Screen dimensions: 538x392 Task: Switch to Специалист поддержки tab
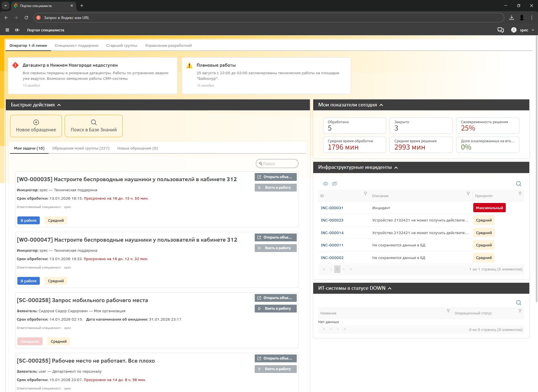click(x=76, y=45)
